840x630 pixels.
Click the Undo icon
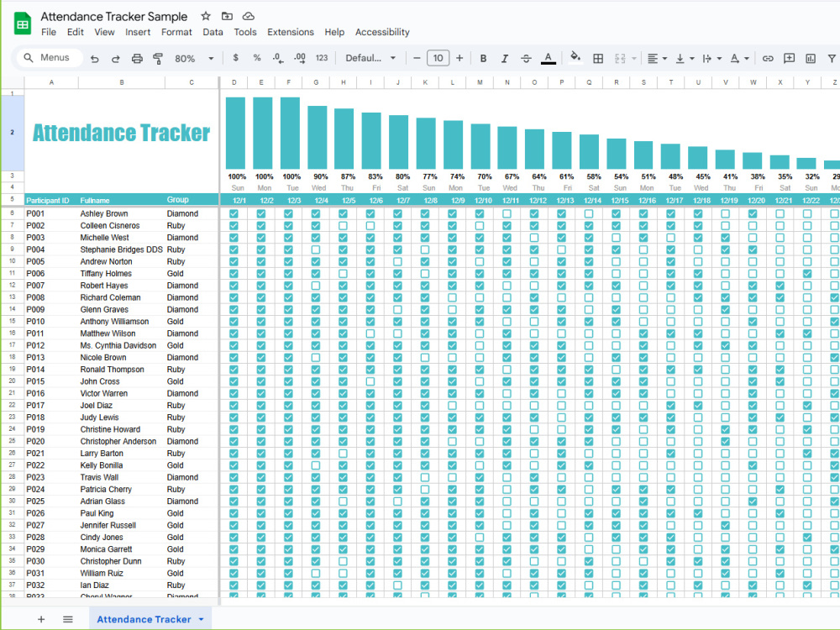pos(95,59)
